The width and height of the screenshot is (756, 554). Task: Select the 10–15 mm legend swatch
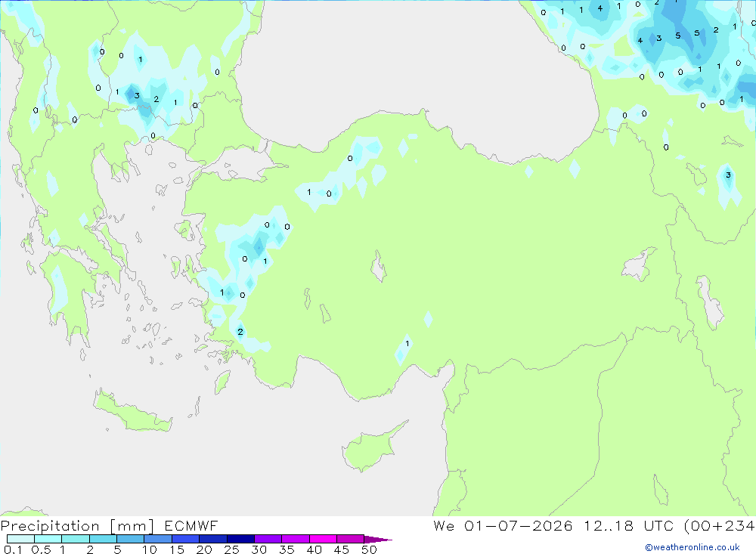(x=158, y=539)
